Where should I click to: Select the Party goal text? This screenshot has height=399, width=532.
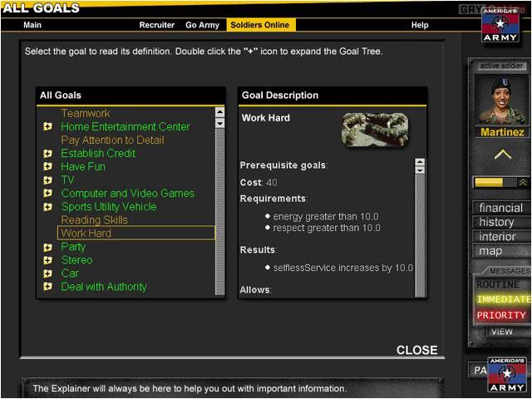[x=73, y=247]
